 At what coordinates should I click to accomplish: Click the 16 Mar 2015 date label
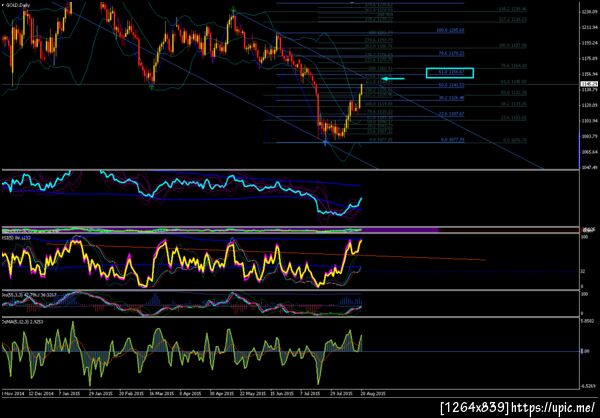tap(161, 393)
